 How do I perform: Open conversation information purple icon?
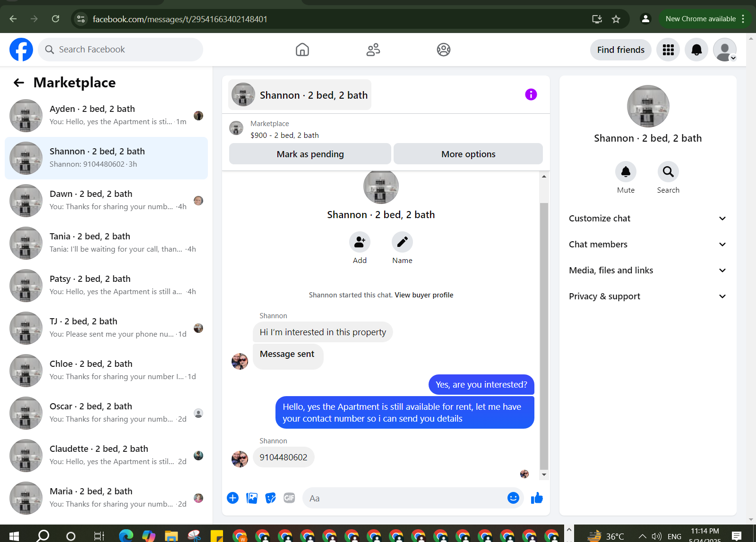(531, 94)
